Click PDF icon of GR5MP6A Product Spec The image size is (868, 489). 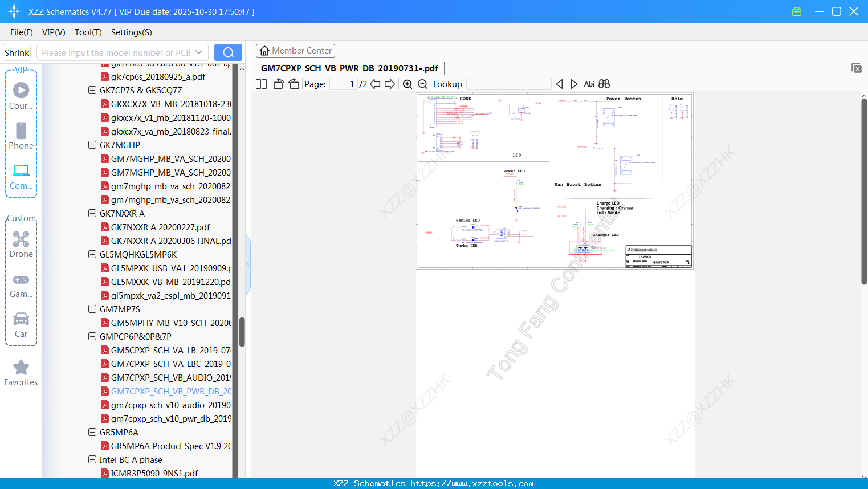[105, 446]
